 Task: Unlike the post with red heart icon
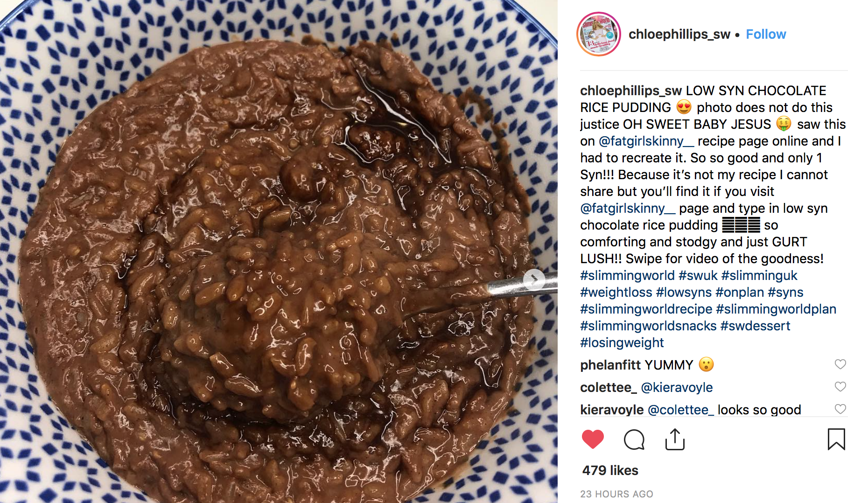coord(593,440)
